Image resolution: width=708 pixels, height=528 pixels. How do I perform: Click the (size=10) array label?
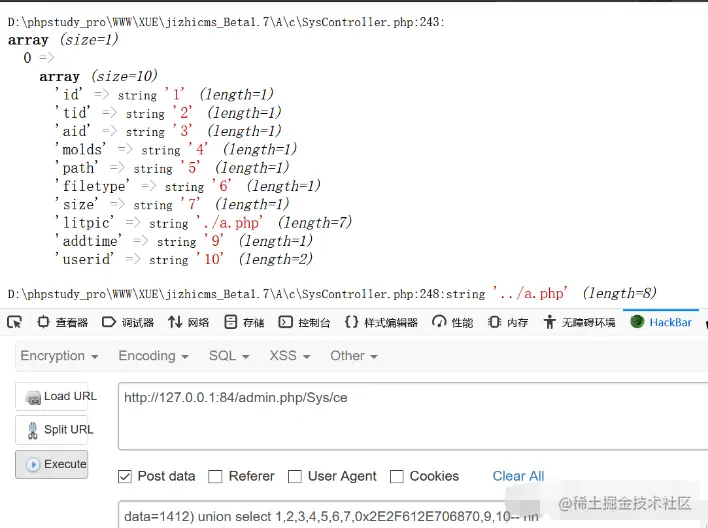(x=124, y=76)
